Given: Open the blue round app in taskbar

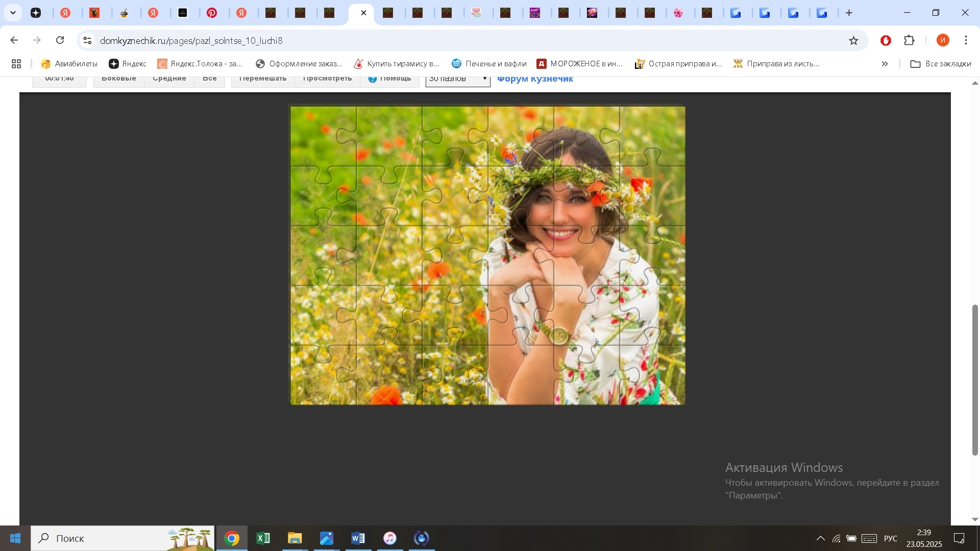Looking at the screenshot, I should point(422,538).
